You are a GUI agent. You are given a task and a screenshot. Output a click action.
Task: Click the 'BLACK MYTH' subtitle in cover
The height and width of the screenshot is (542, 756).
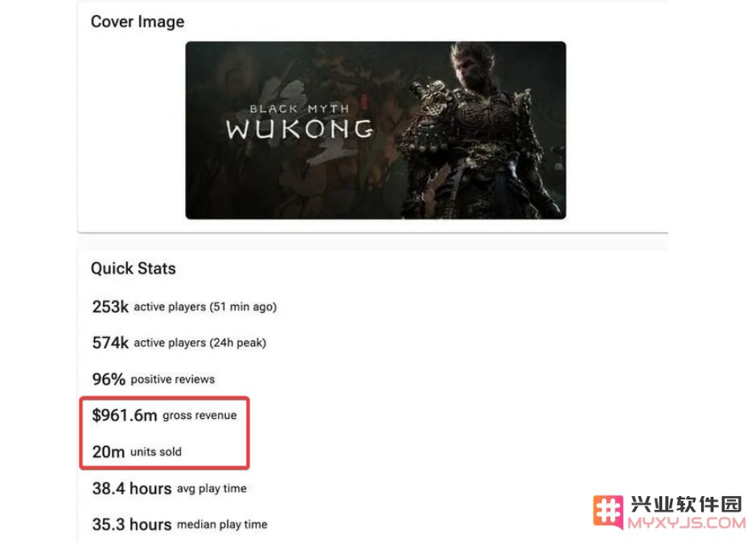[x=299, y=109]
